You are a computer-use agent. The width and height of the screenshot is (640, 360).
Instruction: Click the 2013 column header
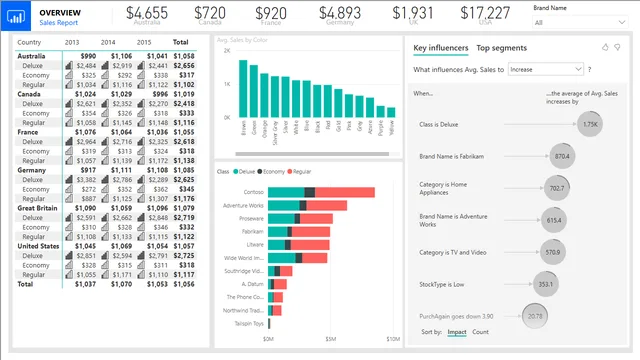[72, 42]
